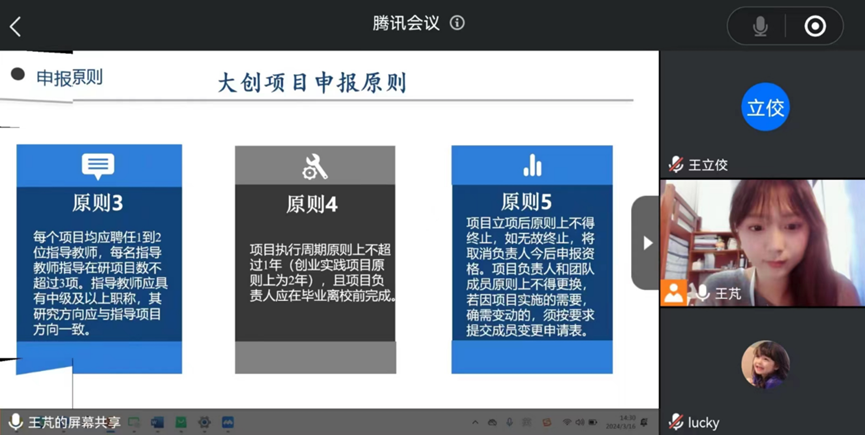Click the 腾讯会议 title text
The height and width of the screenshot is (435, 865).
coord(406,23)
